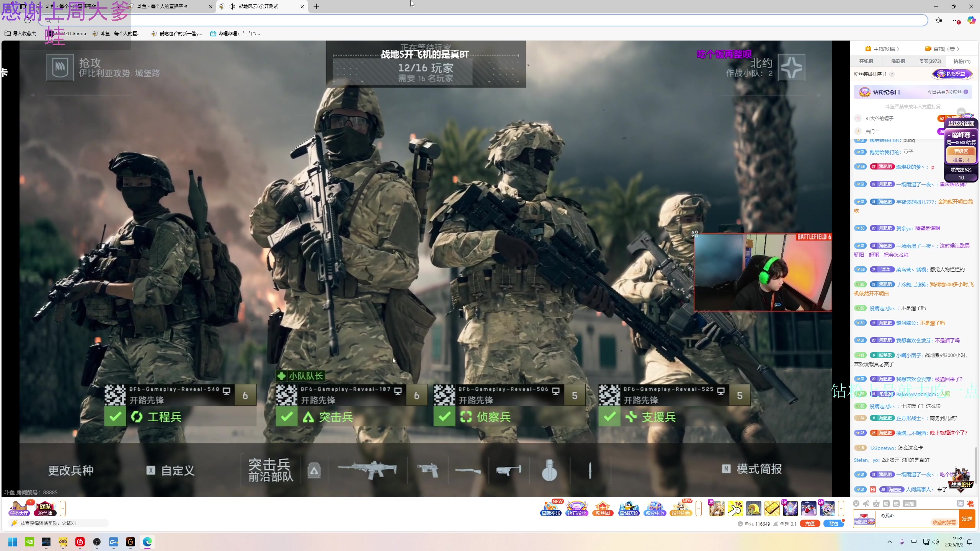This screenshot has width=980, height=551.
Task: Open the 任务大厅 task hall icon
Action: click(19, 509)
